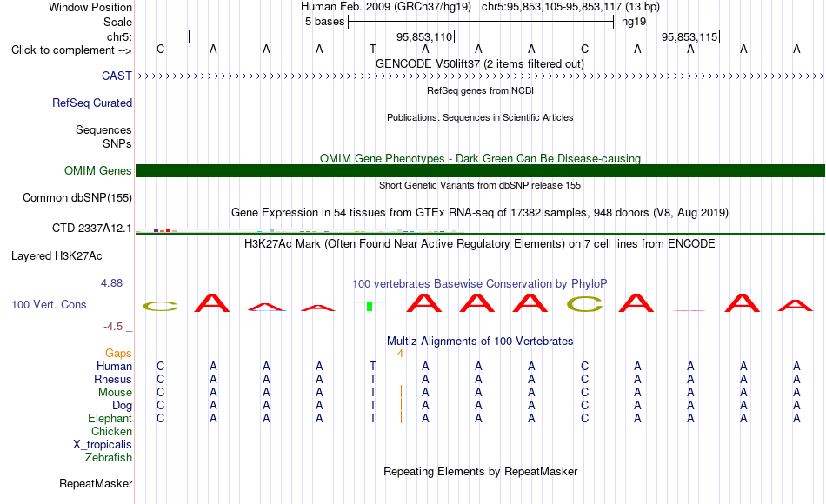Viewport: 826px width, 504px height.
Task: Click the 'Click to complement -->' label
Action: point(71,50)
